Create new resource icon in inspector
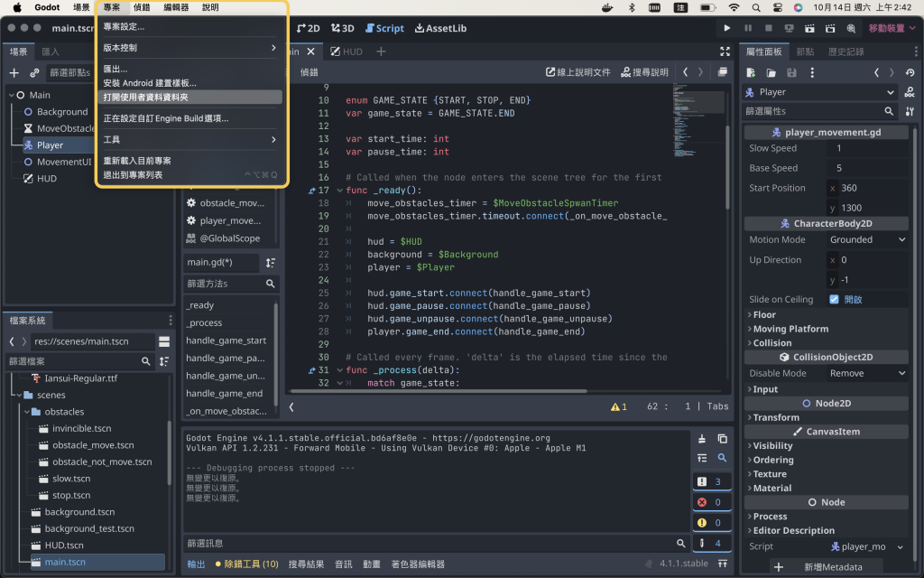The width and height of the screenshot is (924, 578). [751, 72]
